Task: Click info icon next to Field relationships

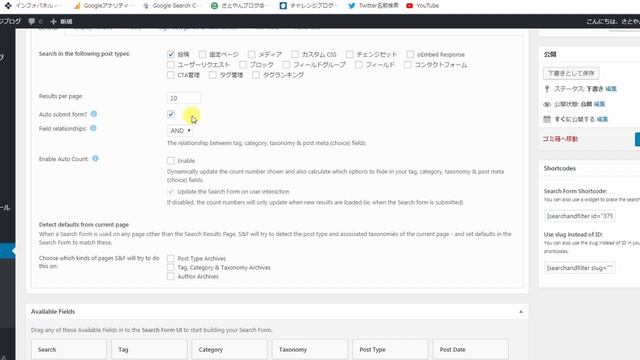Action: click(x=93, y=128)
